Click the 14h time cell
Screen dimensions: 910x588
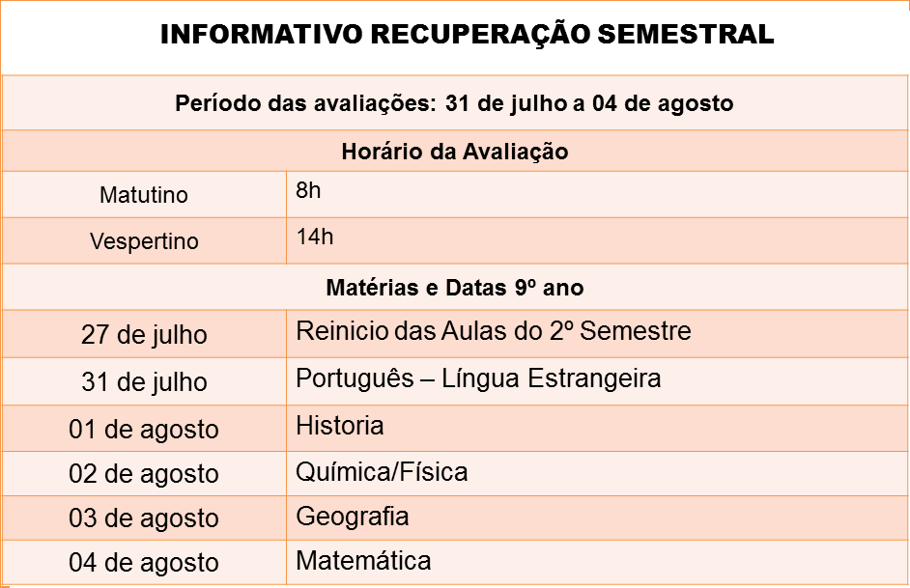tap(597, 240)
